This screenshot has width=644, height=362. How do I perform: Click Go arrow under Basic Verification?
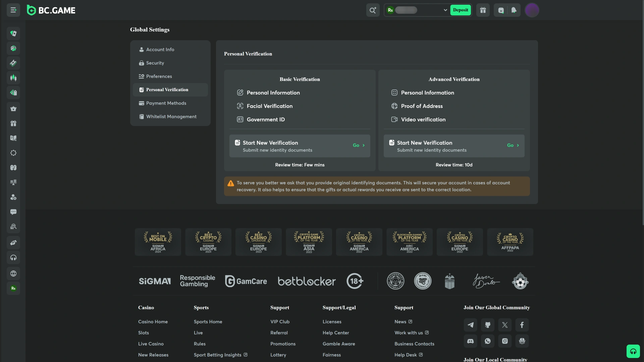coord(359,145)
